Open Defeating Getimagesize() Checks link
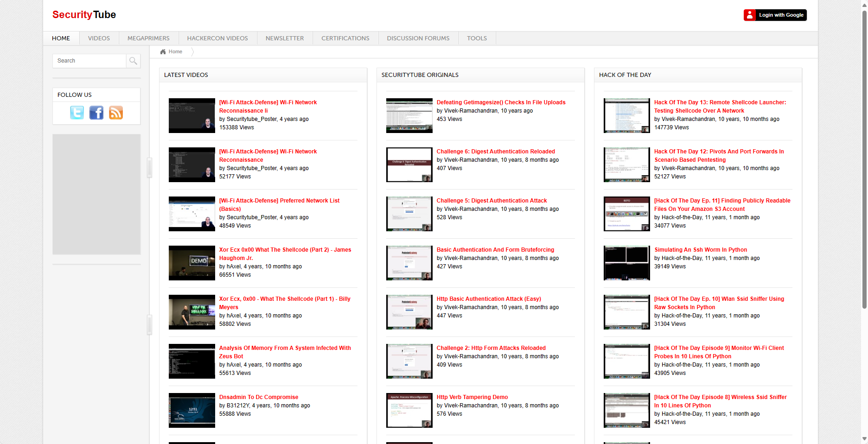Screen dimensions: 868x444 pos(501,102)
